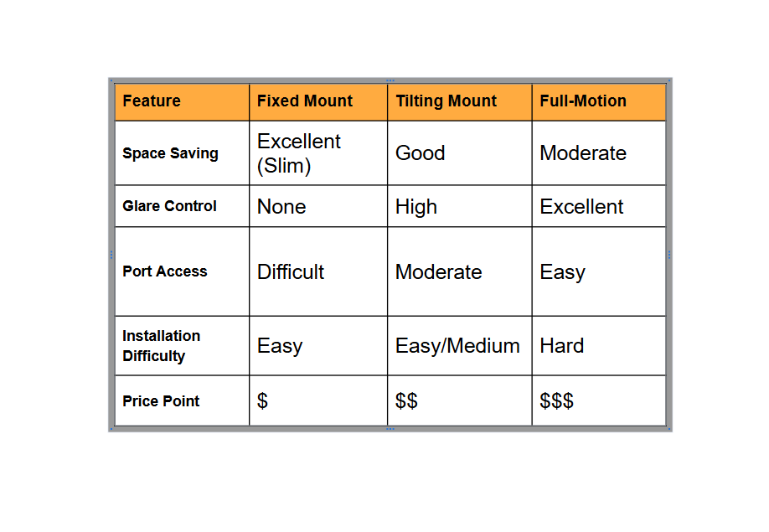This screenshot has width=769, height=532.
Task: Select the 'Fixed Mount' header cell
Action: [x=318, y=102]
